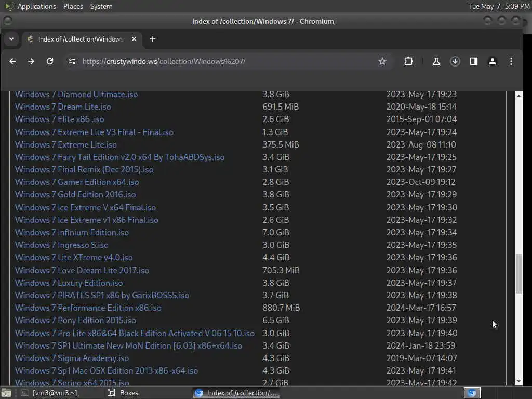
Task: Click the workspace switcher Chromium icon
Action: pos(472,393)
